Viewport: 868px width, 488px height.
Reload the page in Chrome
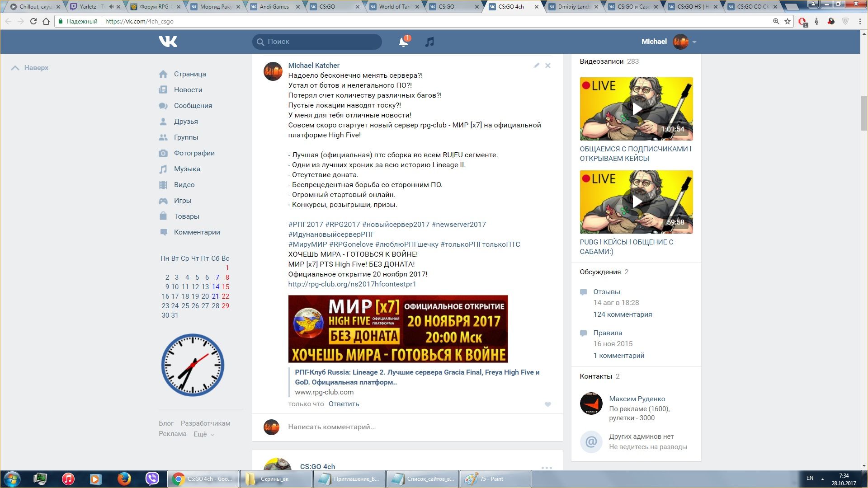tap(33, 21)
